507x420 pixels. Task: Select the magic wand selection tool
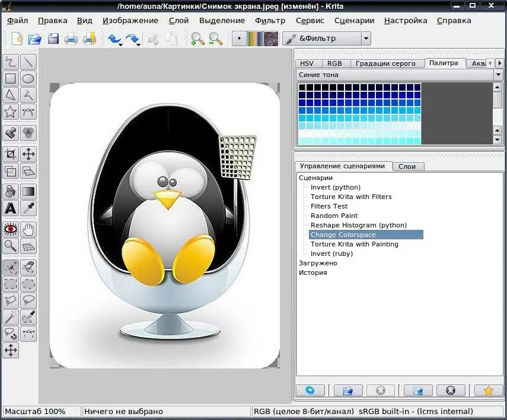11,318
